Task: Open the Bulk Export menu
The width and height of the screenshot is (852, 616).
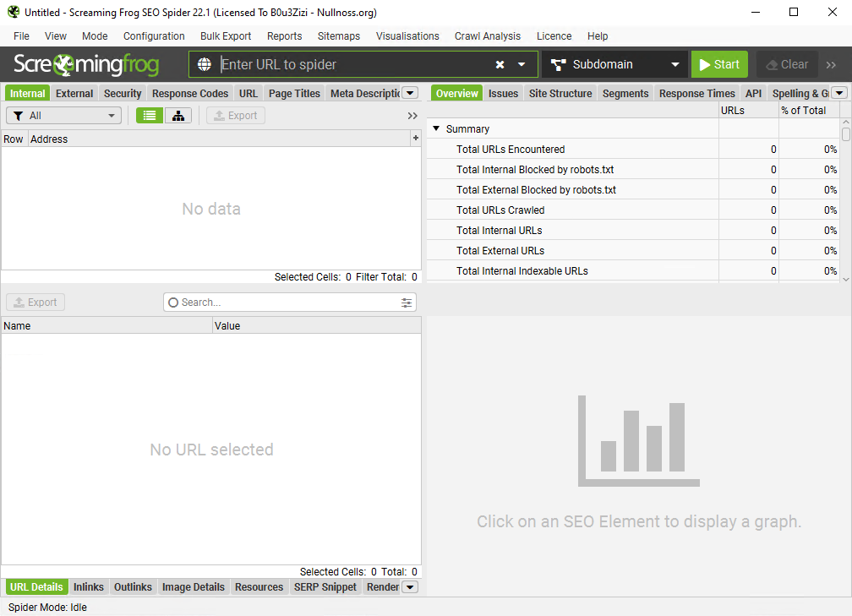Action: click(x=226, y=35)
